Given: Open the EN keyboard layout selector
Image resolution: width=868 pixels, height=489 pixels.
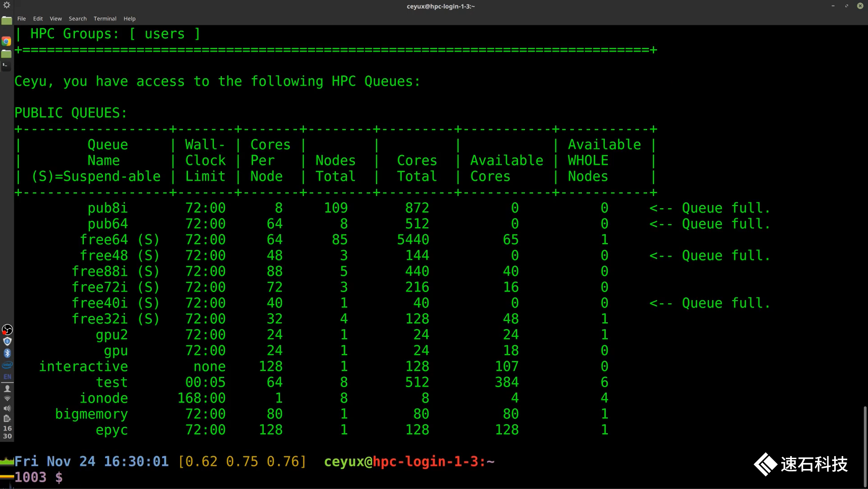Looking at the screenshot, I should 7,377.
